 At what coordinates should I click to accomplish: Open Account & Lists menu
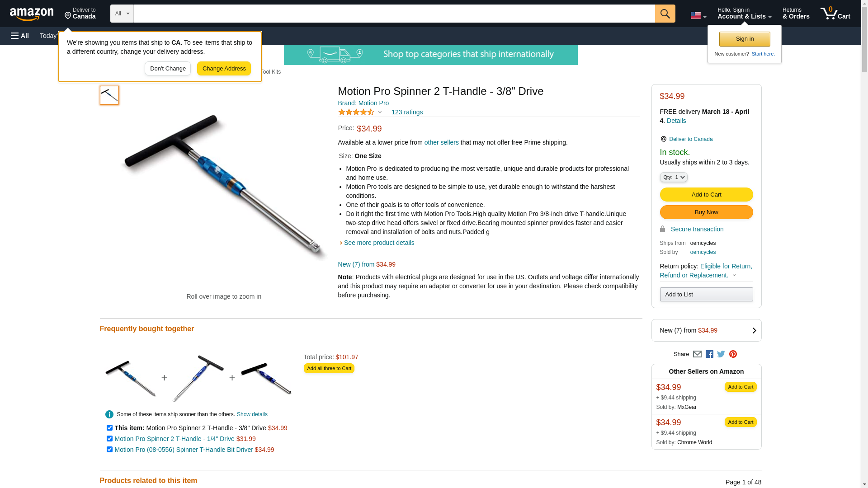click(x=744, y=14)
